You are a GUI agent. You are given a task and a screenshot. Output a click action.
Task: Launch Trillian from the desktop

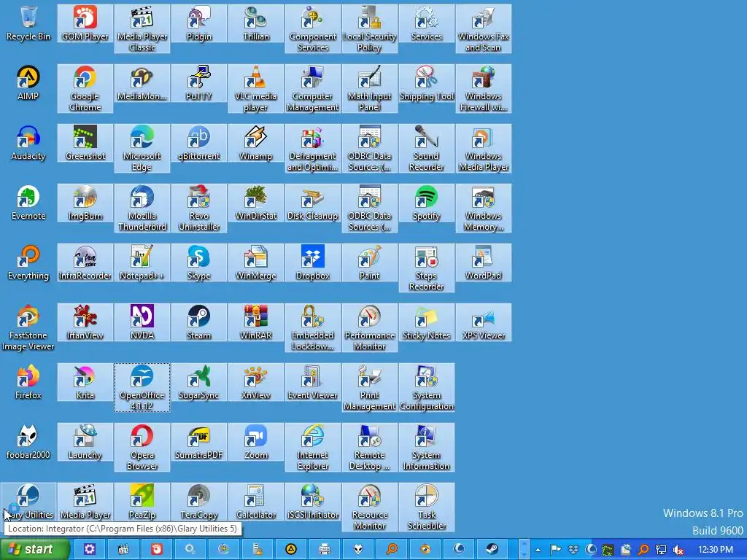click(x=256, y=23)
